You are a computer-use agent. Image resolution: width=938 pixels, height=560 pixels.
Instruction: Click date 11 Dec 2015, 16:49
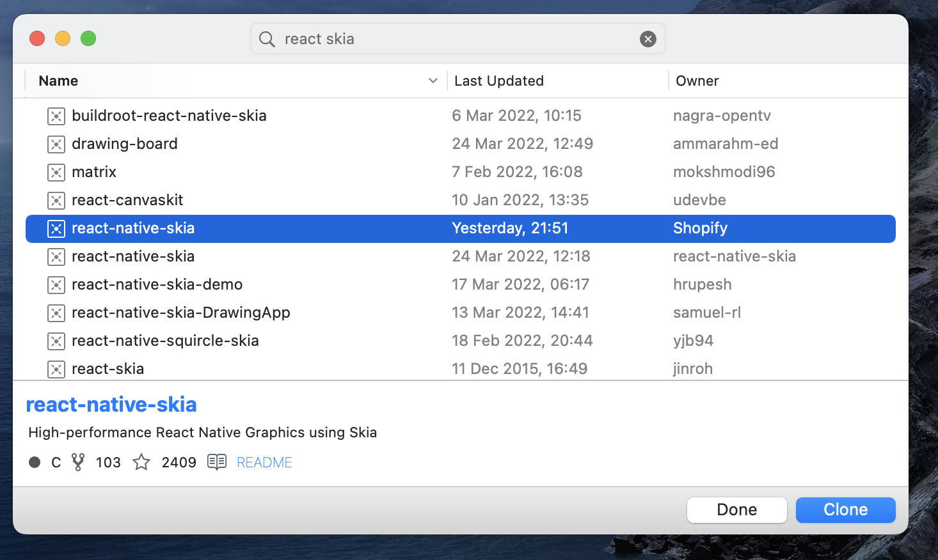point(520,369)
